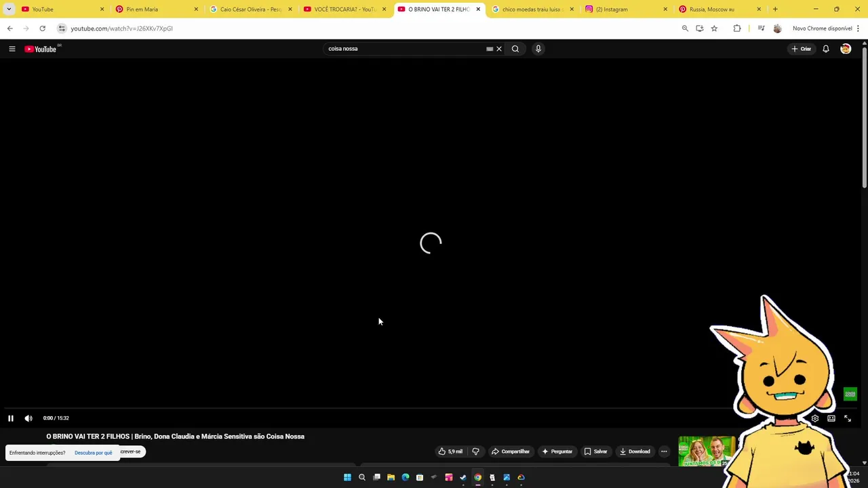Image resolution: width=868 pixels, height=488 pixels.
Task: Open the page zoom magnifier icon
Action: [685, 28]
